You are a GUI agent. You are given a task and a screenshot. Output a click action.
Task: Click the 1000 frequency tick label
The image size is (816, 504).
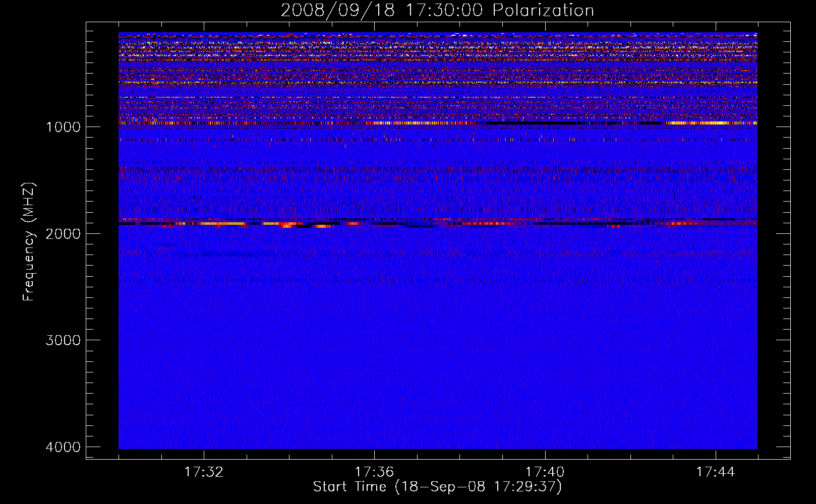point(63,127)
